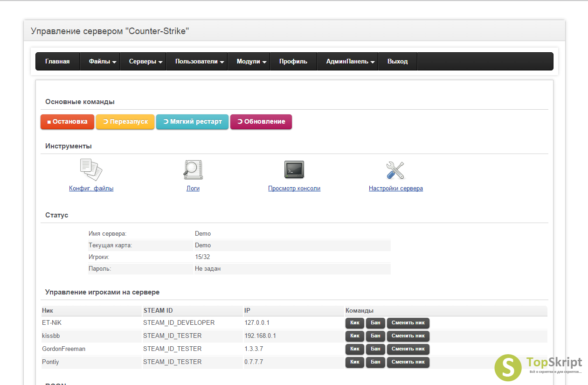This screenshot has width=588, height=385.
Task: Open the server settings tools icon
Action: (x=395, y=170)
